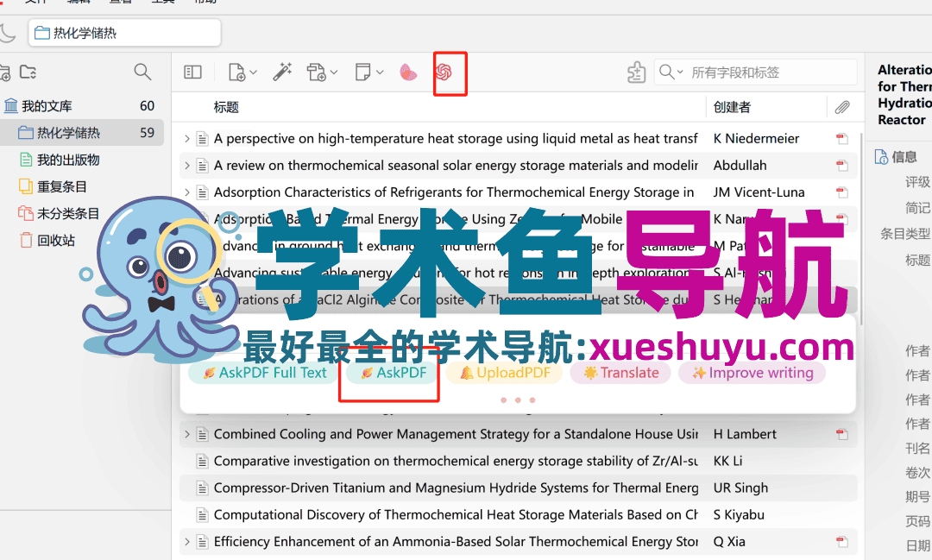Click the red PDF icon on the first result row
The image size is (932, 560).
tap(841, 138)
